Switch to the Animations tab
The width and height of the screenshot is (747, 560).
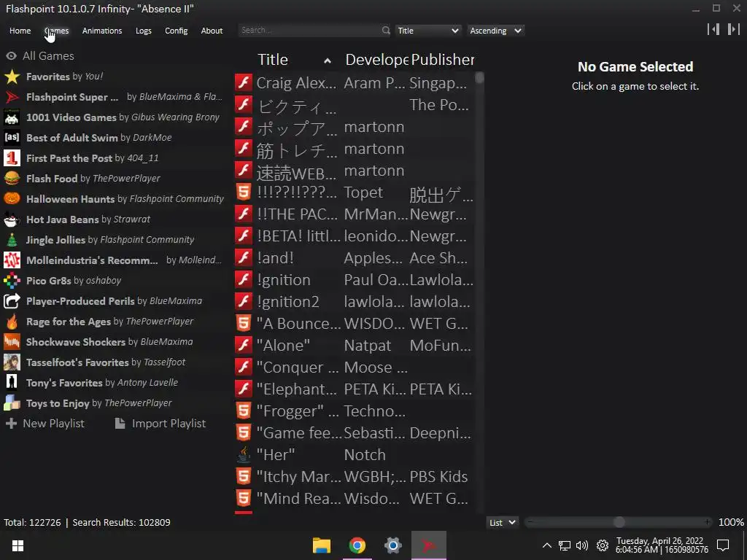click(102, 31)
